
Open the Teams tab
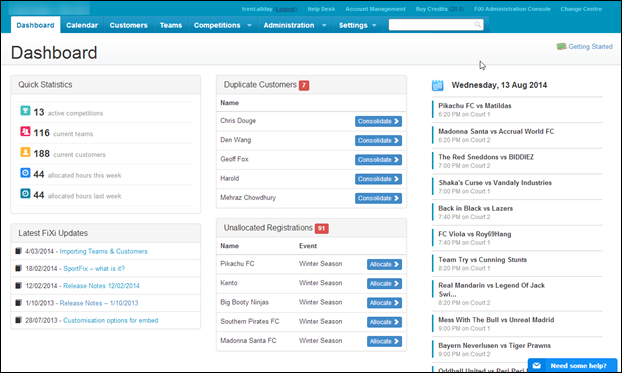[171, 25]
